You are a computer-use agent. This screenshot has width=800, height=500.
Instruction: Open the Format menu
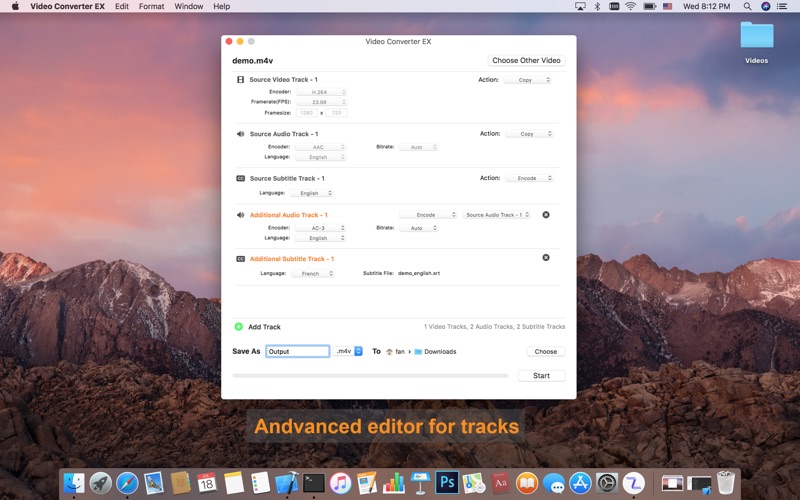click(x=152, y=6)
